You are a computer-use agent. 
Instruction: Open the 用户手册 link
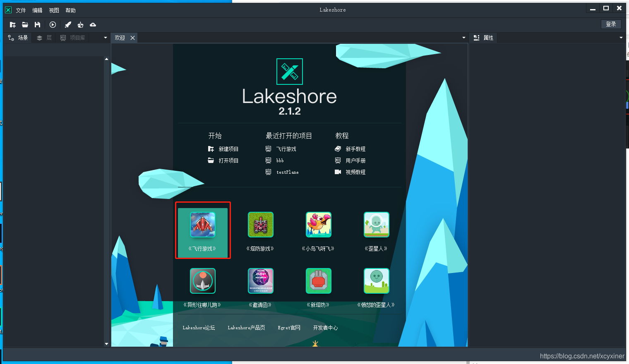(355, 160)
